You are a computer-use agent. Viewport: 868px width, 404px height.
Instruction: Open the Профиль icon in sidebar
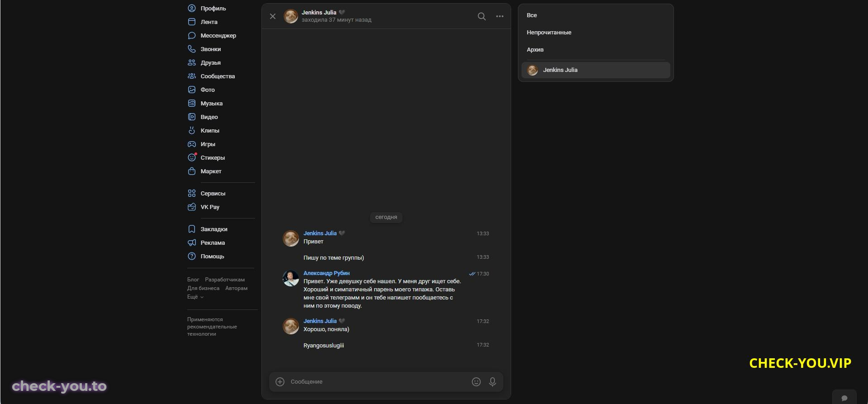(x=192, y=8)
